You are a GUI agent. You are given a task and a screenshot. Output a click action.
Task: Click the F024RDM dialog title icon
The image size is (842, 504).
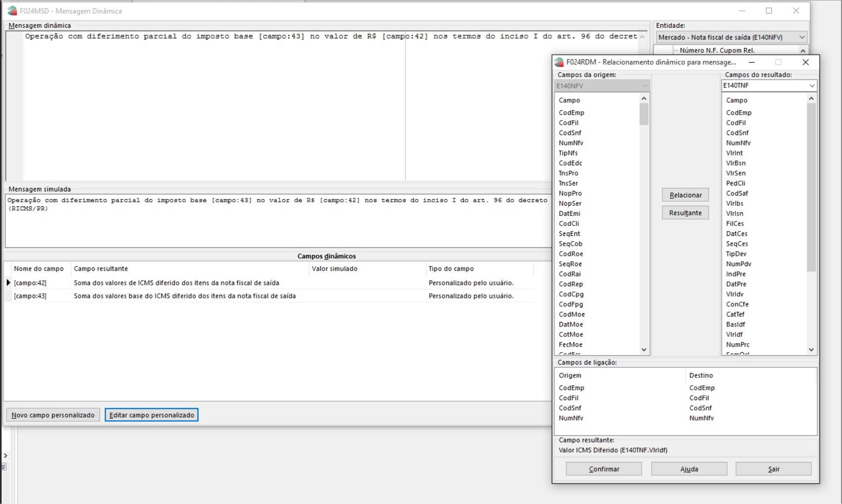click(x=559, y=62)
